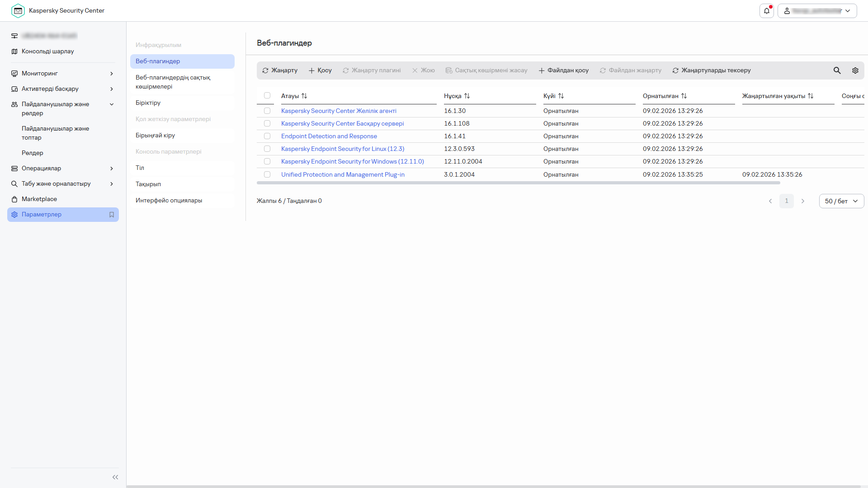Open the user account dropdown
Screen dimensions: 868x488
pos(817,11)
